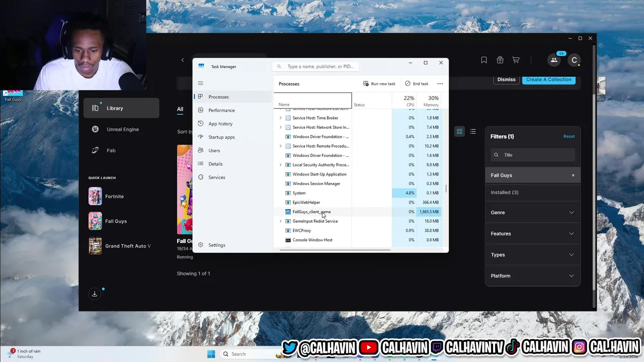Click the Task Manager vertical scrollbar
Image resolution: width=644 pixels, height=362 pixels.
[446, 189]
